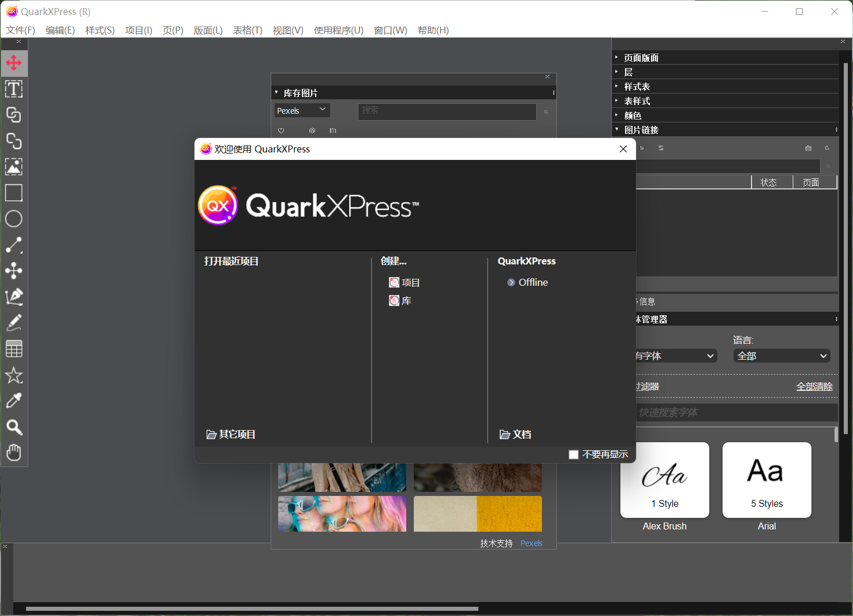Close the welcome dialog
The width and height of the screenshot is (853, 616).
623,149
